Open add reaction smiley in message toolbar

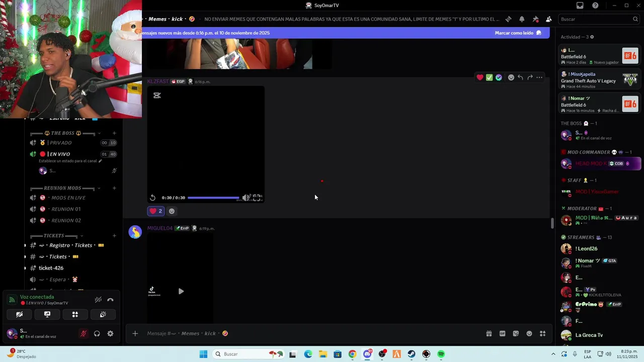coord(511,77)
